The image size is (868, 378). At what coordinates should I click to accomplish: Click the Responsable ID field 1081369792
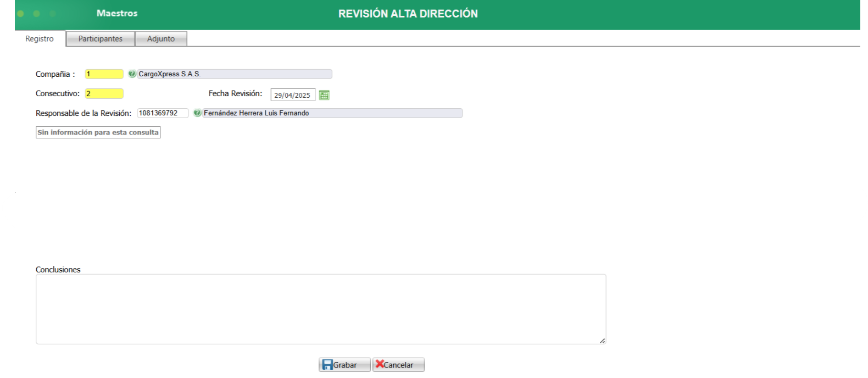coord(163,113)
